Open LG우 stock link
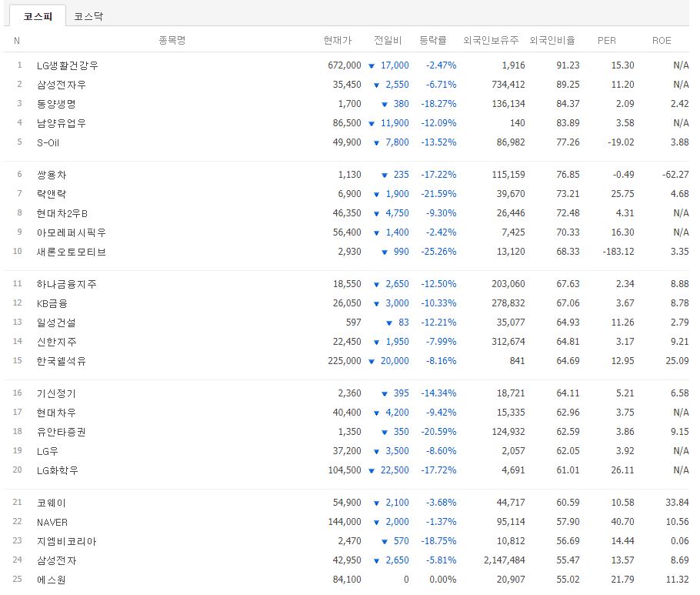 (48, 451)
